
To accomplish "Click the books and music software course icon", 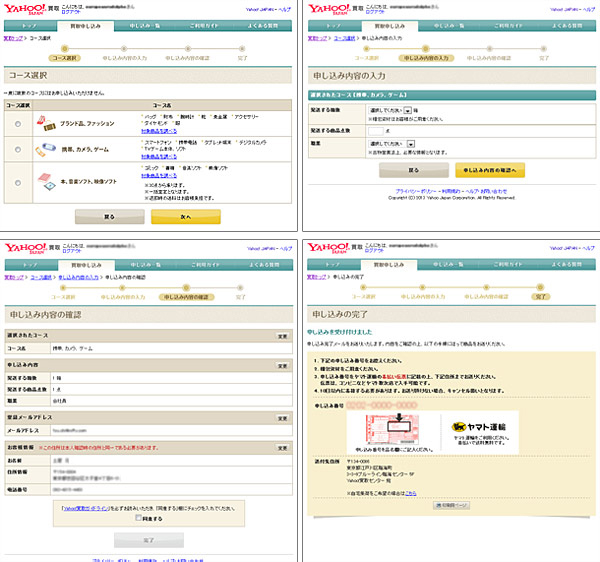I will [46, 182].
